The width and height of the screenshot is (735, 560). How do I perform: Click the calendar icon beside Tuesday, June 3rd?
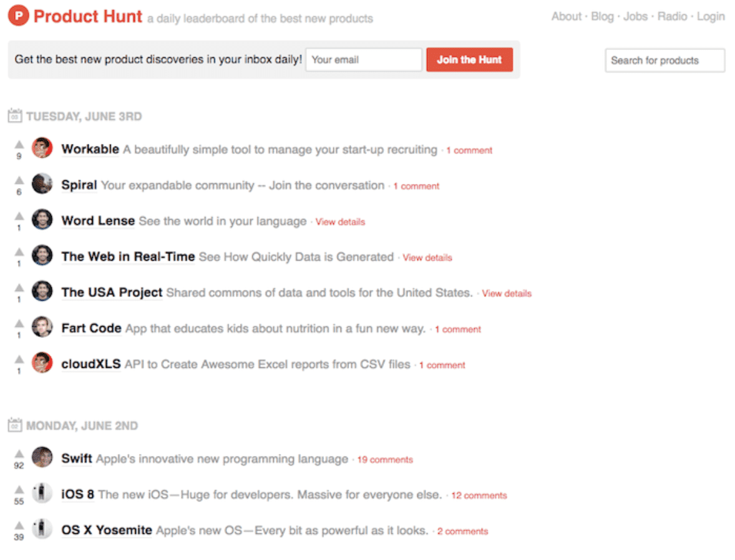tap(15, 115)
